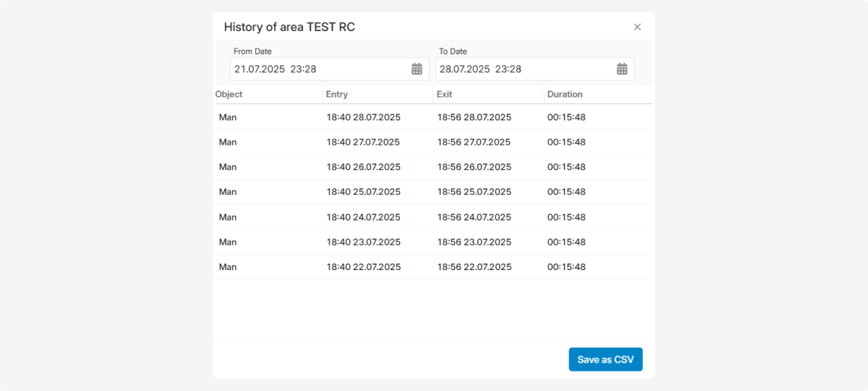Viewport: 868px width, 391px height.
Task: Click the To Date input field
Action: [524, 69]
